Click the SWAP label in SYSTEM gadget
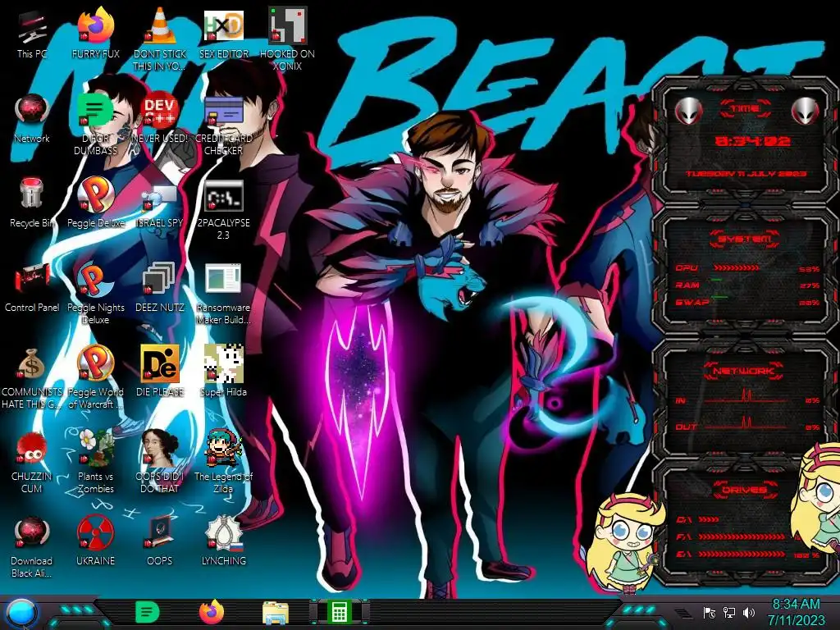This screenshot has height=630, width=840. (692, 302)
